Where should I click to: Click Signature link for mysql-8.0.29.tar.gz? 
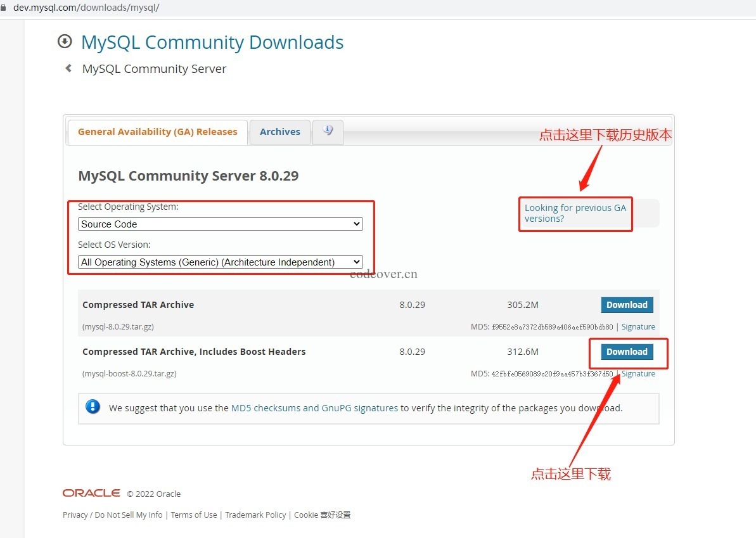point(638,327)
